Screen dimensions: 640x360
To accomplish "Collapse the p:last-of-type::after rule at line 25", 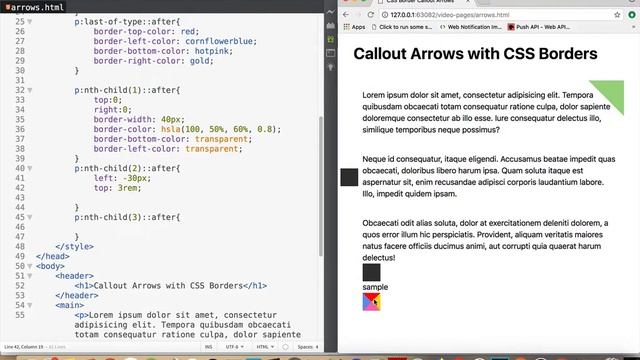I will pos(30,22).
